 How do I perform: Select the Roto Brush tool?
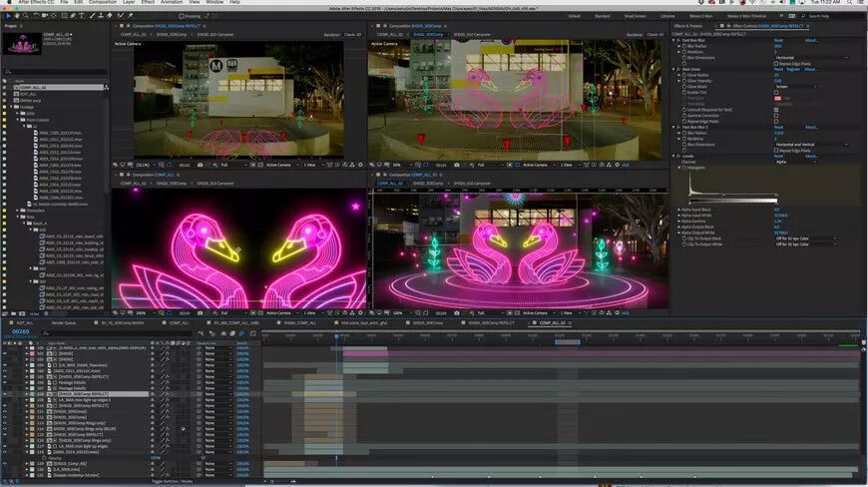[120, 16]
